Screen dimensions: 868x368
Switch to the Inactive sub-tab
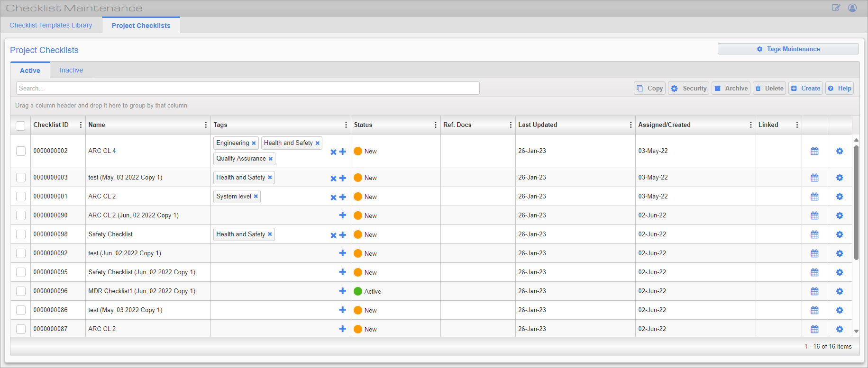coord(71,70)
